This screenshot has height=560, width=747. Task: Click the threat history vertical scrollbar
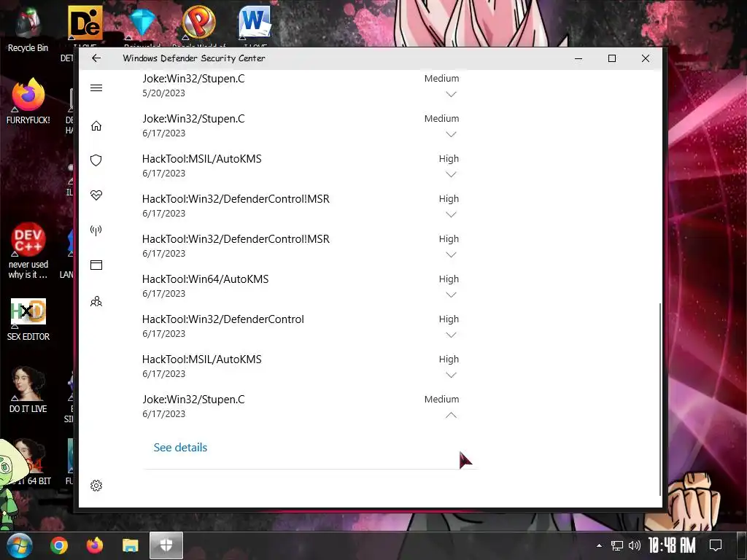click(x=659, y=399)
